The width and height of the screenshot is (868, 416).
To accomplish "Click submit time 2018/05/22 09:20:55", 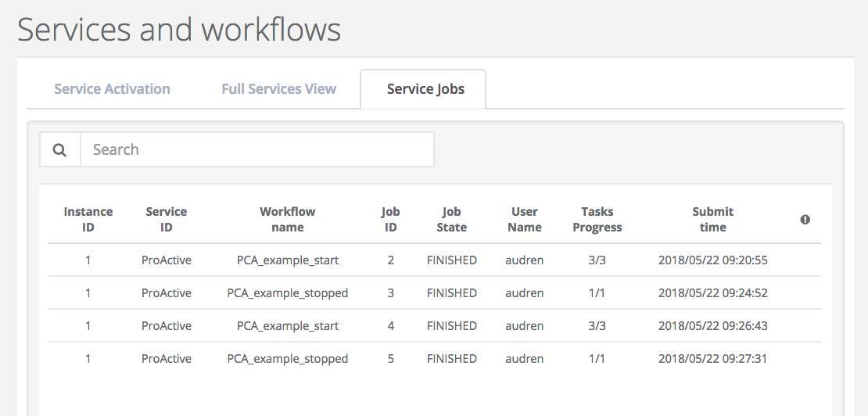I will (713, 260).
